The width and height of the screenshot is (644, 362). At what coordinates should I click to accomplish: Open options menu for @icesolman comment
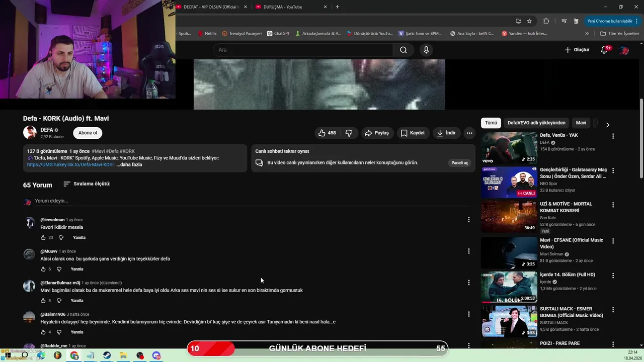point(468,220)
